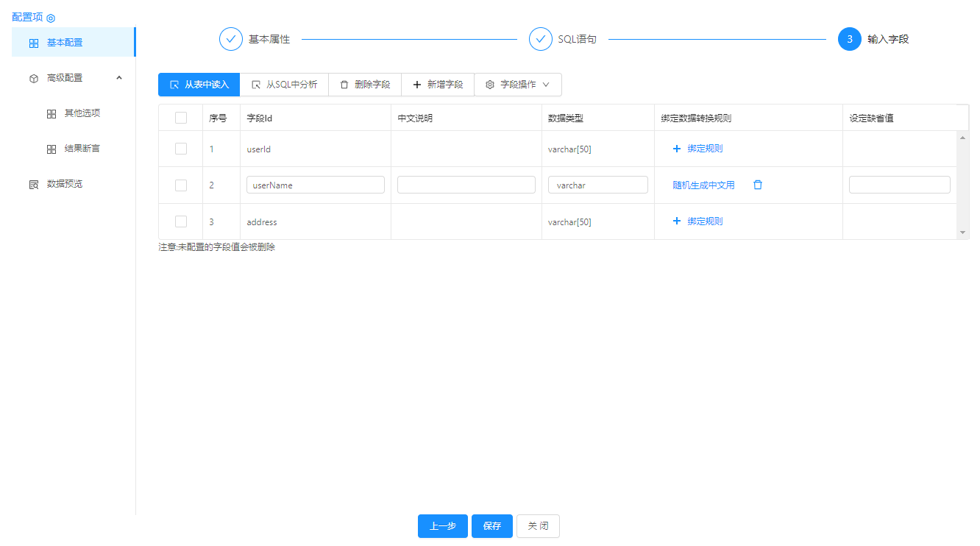The height and width of the screenshot is (546, 980).
Task: Click the plus icon in the userId row
Action: (x=677, y=149)
